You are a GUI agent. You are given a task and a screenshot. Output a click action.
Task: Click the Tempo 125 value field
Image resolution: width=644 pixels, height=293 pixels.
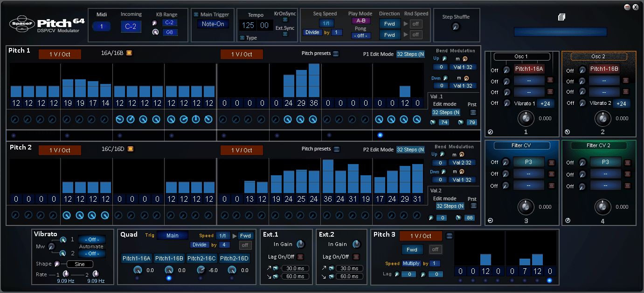(249, 26)
